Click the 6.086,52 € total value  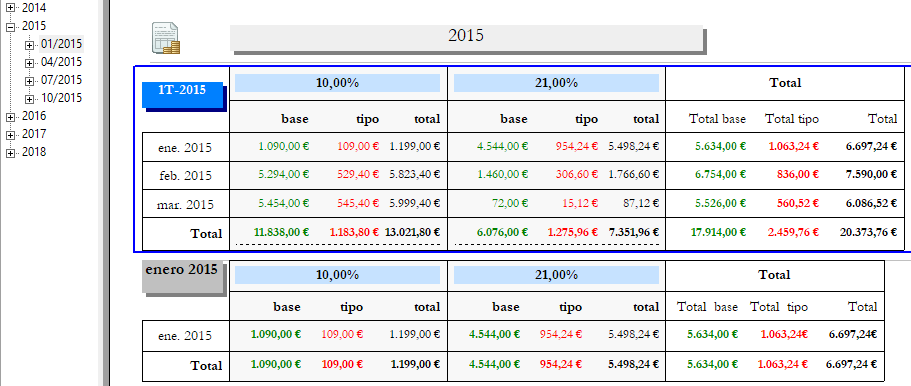(872, 203)
